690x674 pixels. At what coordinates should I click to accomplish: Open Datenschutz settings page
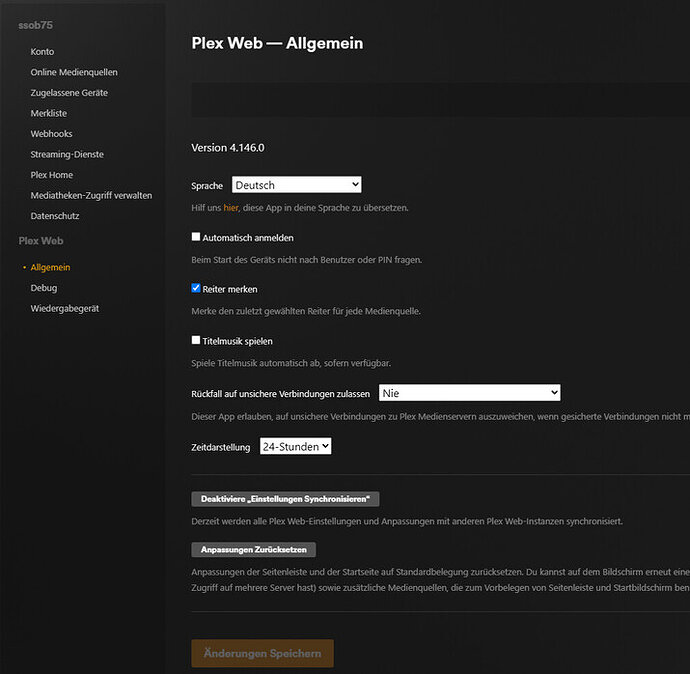pyautogui.click(x=55, y=216)
